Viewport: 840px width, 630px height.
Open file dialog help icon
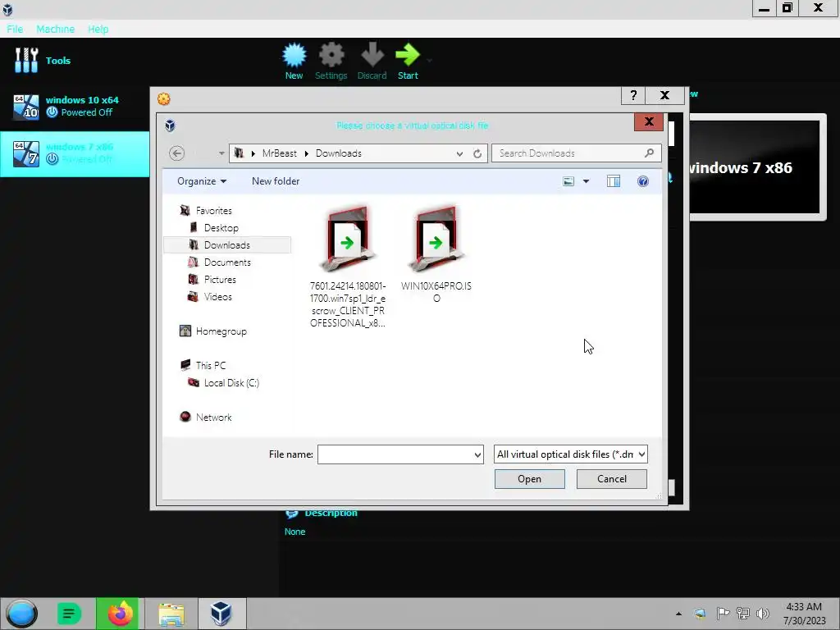tap(643, 181)
